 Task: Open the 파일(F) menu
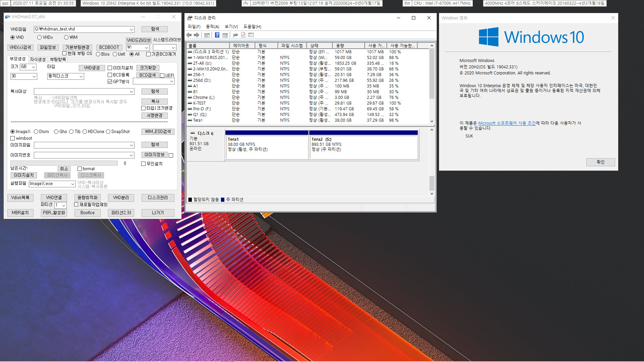click(x=194, y=27)
